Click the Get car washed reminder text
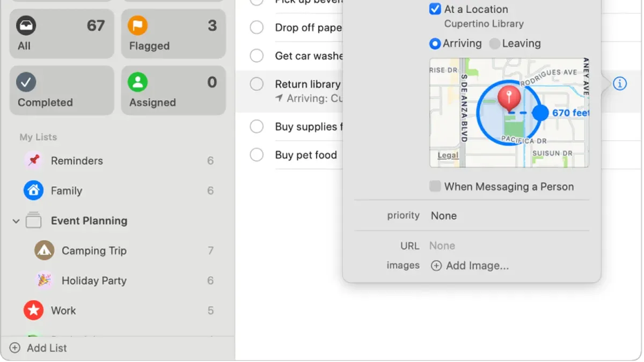This screenshot has width=644, height=362. [309, 56]
